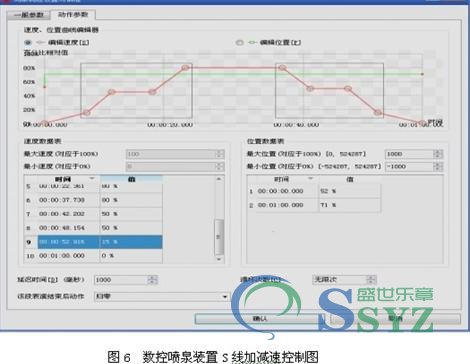
Task: Select the curve point at the graph origin
Action: 44,123
